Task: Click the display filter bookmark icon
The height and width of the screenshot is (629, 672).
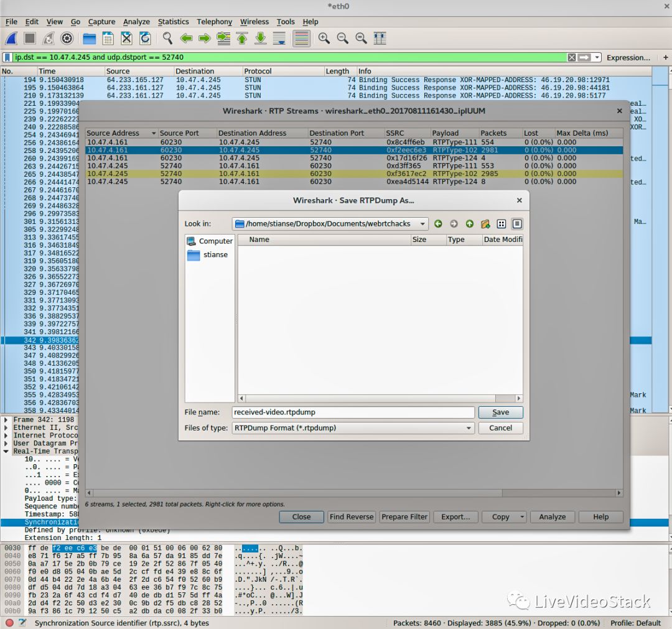Action: pos(7,57)
